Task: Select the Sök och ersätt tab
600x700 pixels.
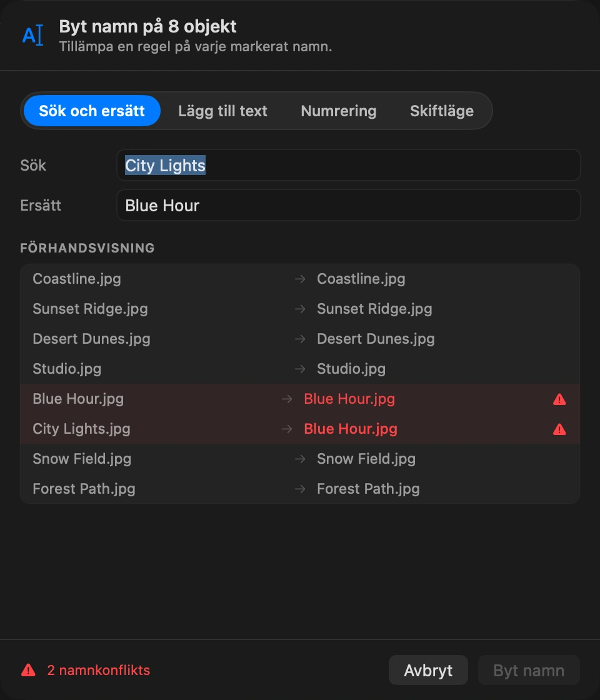Action: coord(92,111)
